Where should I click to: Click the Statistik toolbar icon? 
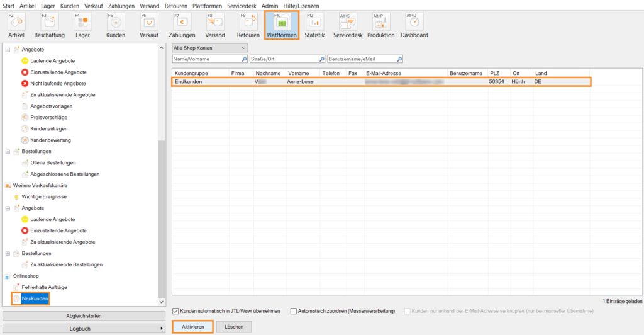click(314, 23)
